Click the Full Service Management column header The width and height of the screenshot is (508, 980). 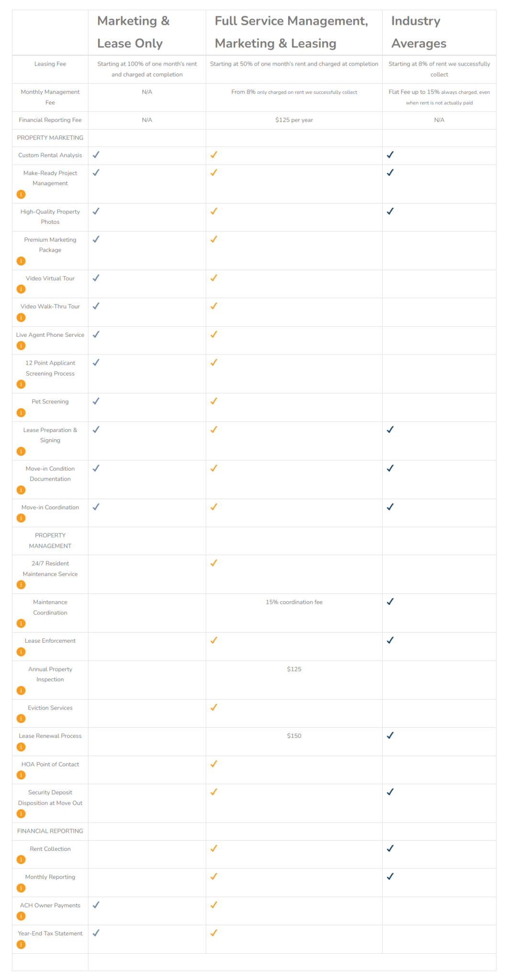tap(291, 32)
